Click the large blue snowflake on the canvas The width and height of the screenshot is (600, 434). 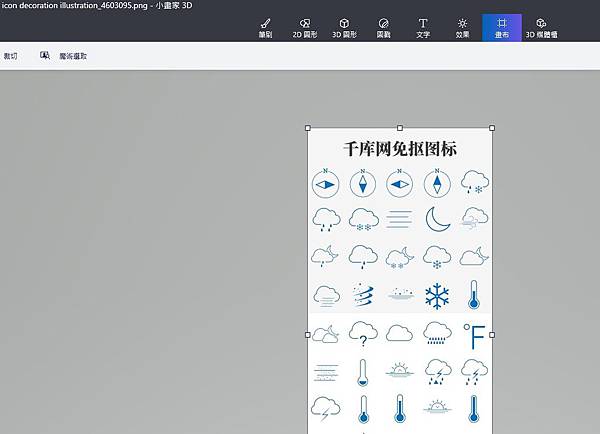(437, 296)
